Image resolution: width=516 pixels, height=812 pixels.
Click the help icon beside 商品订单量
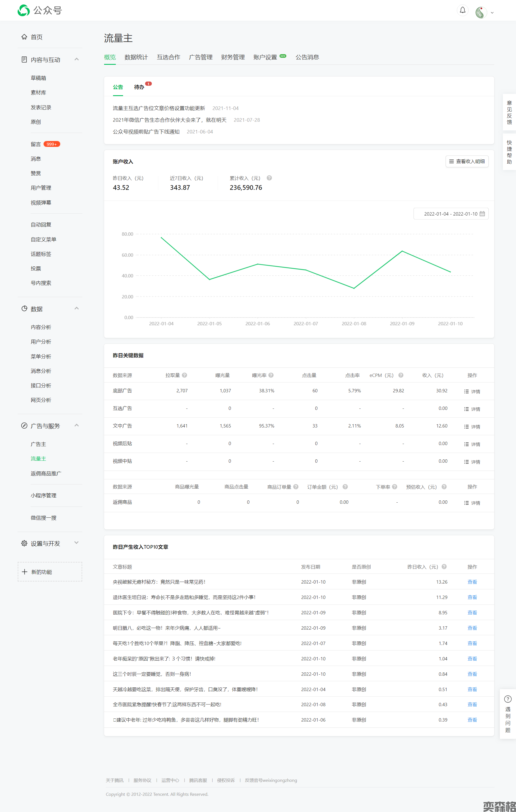[x=296, y=487]
